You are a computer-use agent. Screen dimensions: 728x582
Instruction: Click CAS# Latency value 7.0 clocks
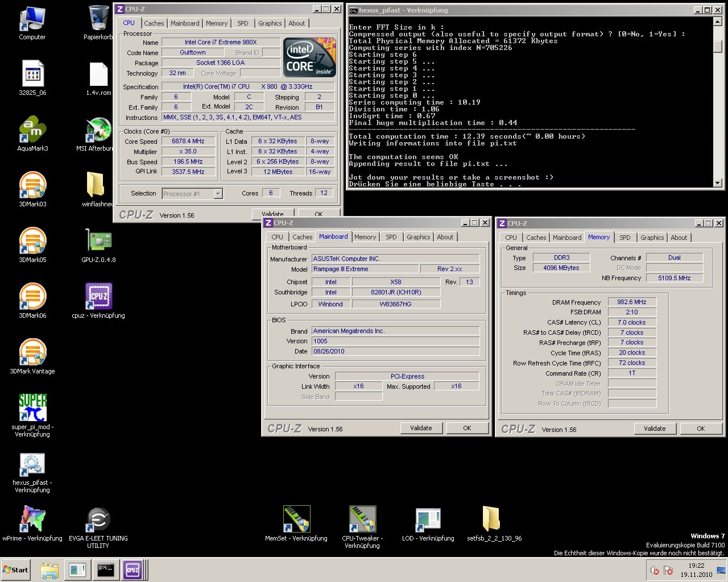point(632,322)
